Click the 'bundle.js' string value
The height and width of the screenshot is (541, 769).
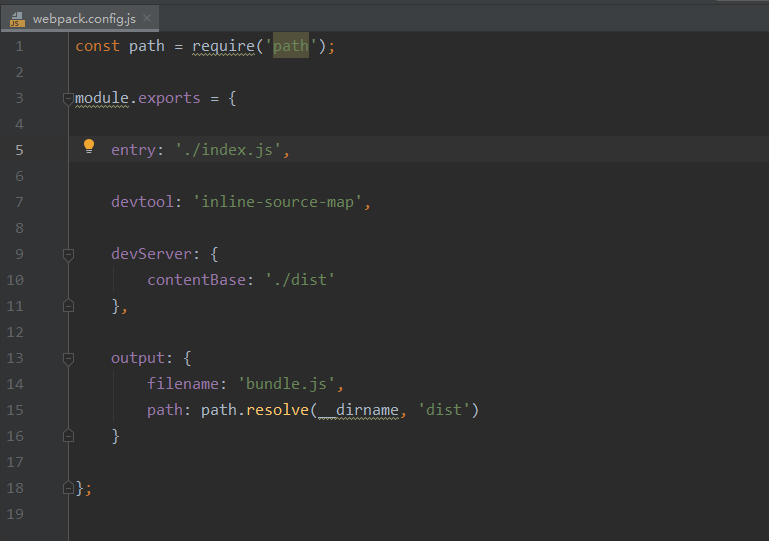click(x=286, y=384)
